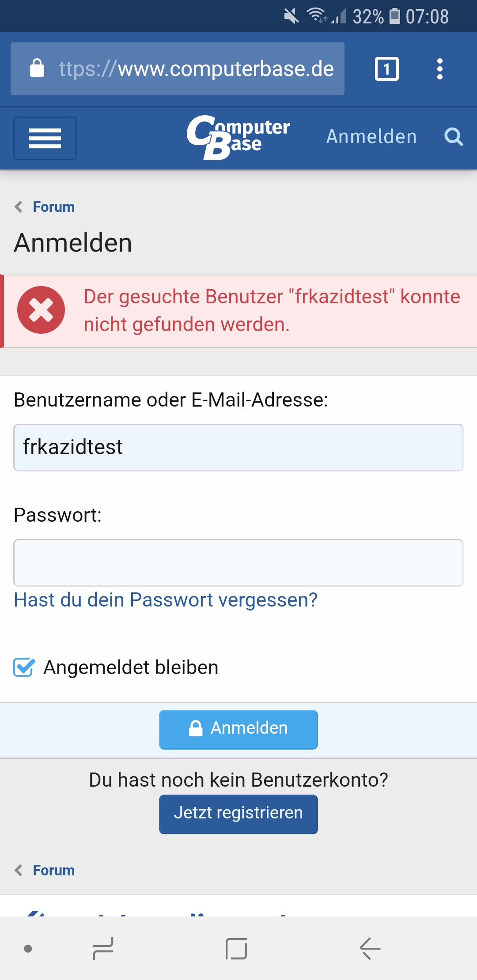477x980 pixels.
Task: Tap Anmelden in the header bar
Action: (x=371, y=137)
